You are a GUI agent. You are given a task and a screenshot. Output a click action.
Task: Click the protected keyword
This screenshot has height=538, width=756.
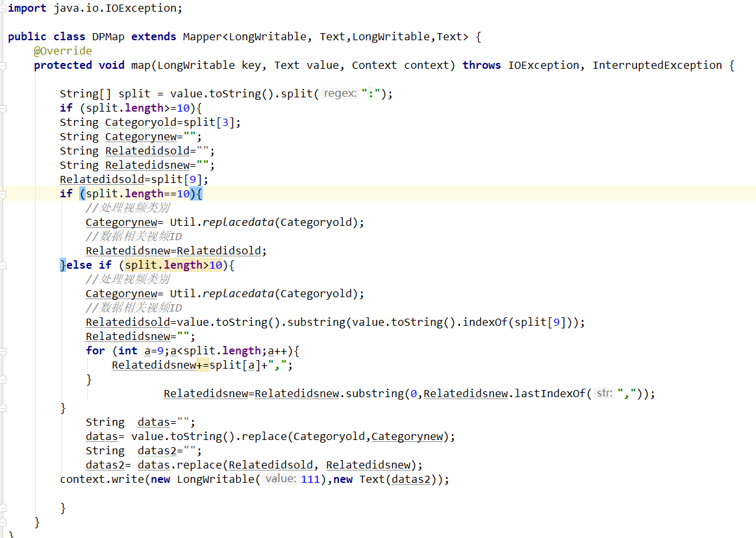(x=63, y=65)
